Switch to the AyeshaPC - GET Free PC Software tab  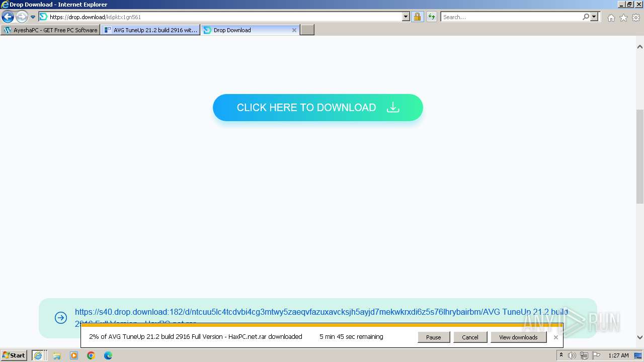tap(50, 30)
